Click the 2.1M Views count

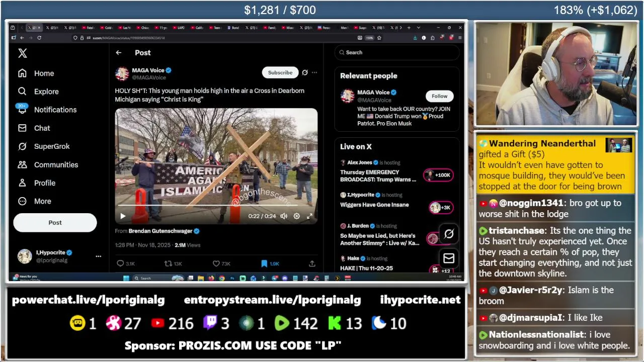pos(187,245)
